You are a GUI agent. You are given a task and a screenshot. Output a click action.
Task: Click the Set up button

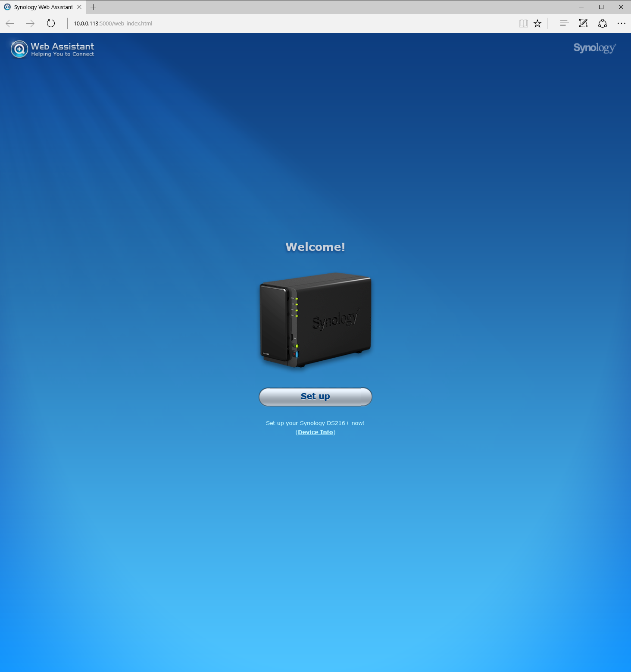(315, 397)
